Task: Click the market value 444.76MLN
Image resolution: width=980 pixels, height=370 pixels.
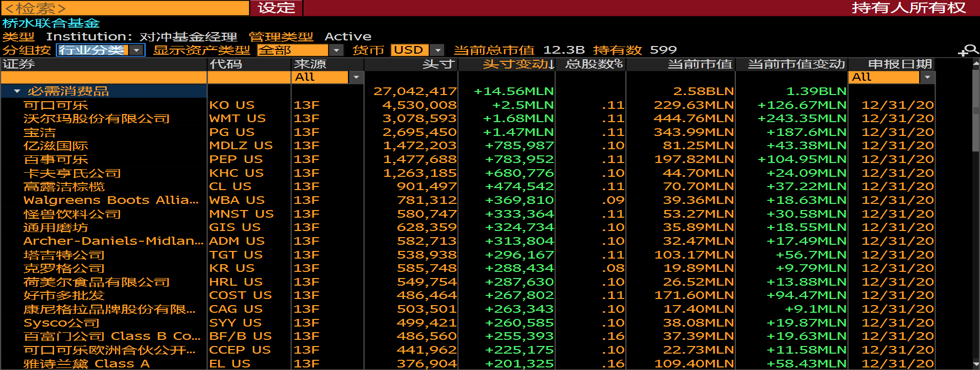Action: (x=694, y=119)
